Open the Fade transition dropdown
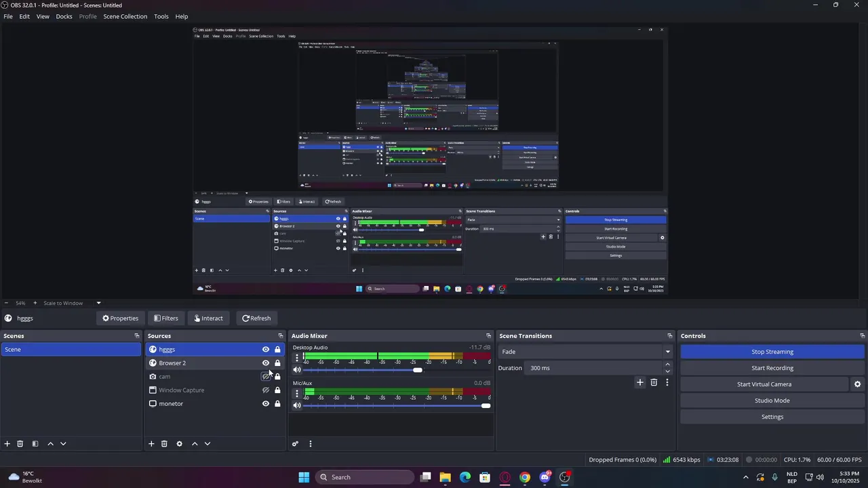 [x=586, y=352]
